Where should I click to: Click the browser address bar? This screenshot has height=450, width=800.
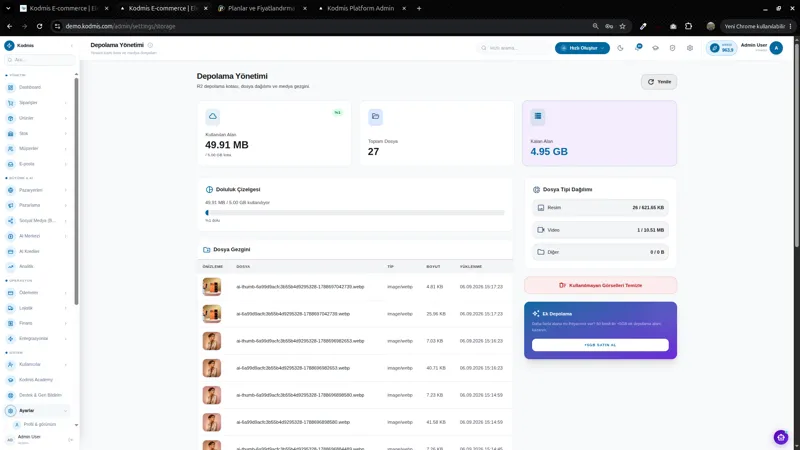pos(327,26)
